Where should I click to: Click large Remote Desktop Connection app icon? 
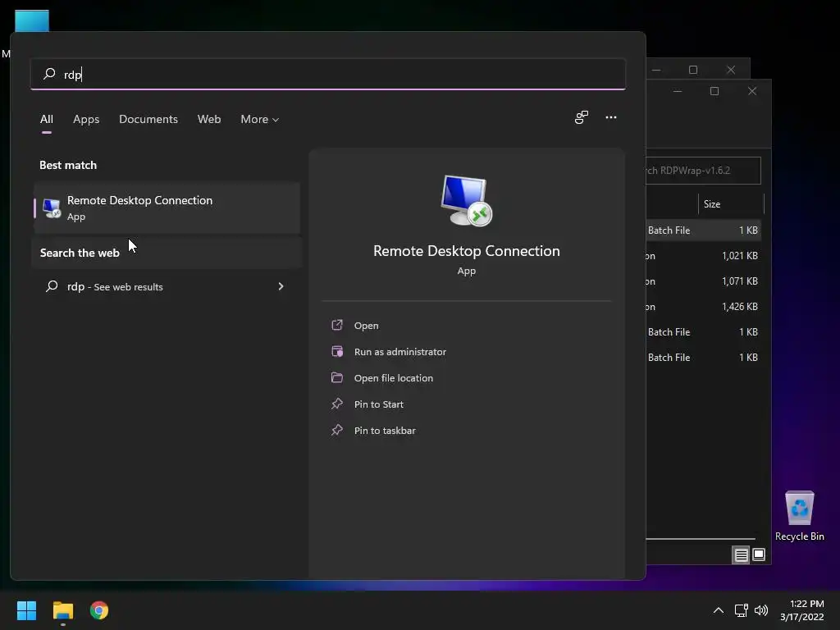(466, 201)
